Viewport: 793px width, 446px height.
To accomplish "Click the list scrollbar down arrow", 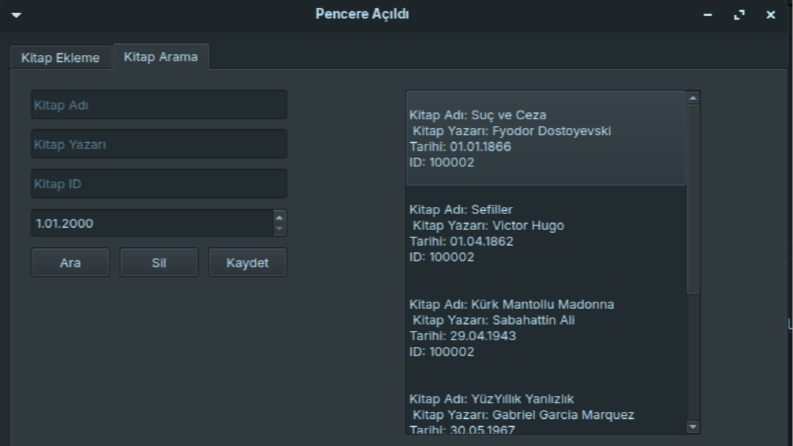I will pos(693,427).
